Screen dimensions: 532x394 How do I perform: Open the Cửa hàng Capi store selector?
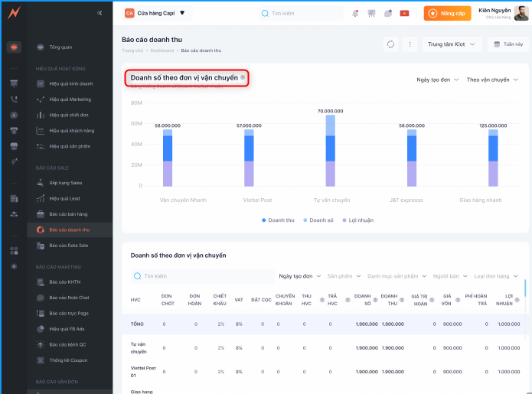pyautogui.click(x=155, y=13)
